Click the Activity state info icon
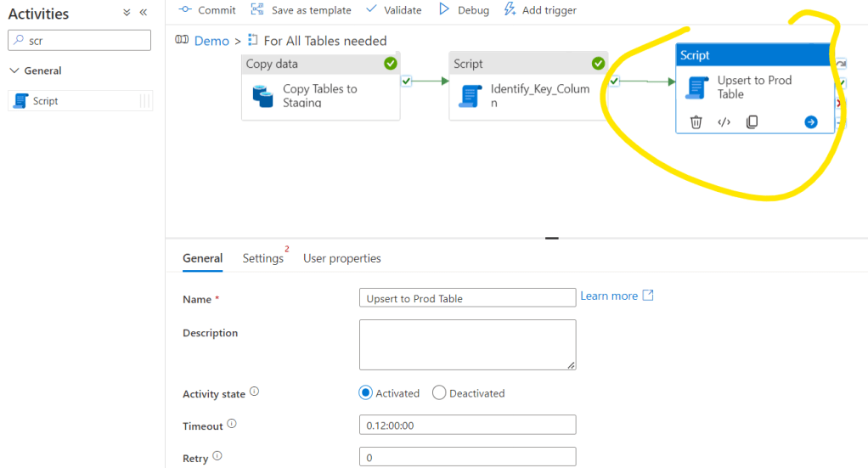This screenshot has height=468, width=868. pos(254,392)
